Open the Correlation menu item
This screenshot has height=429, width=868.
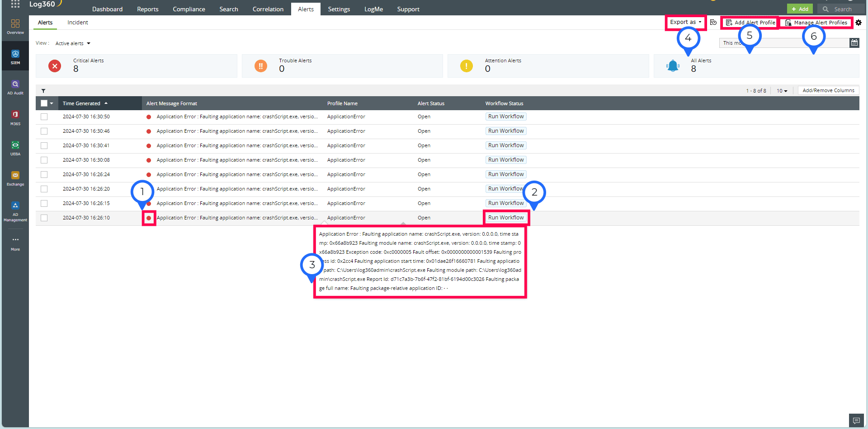[268, 9]
